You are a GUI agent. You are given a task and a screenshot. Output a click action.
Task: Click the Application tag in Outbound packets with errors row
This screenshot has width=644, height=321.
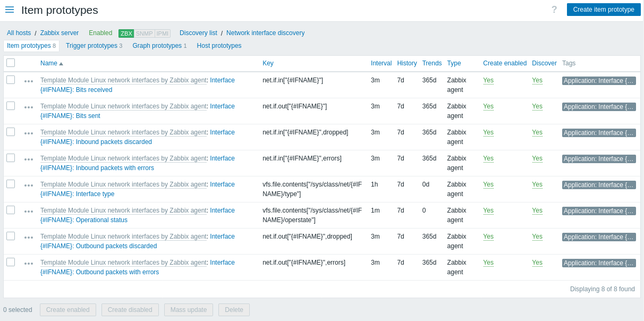tap(599, 263)
